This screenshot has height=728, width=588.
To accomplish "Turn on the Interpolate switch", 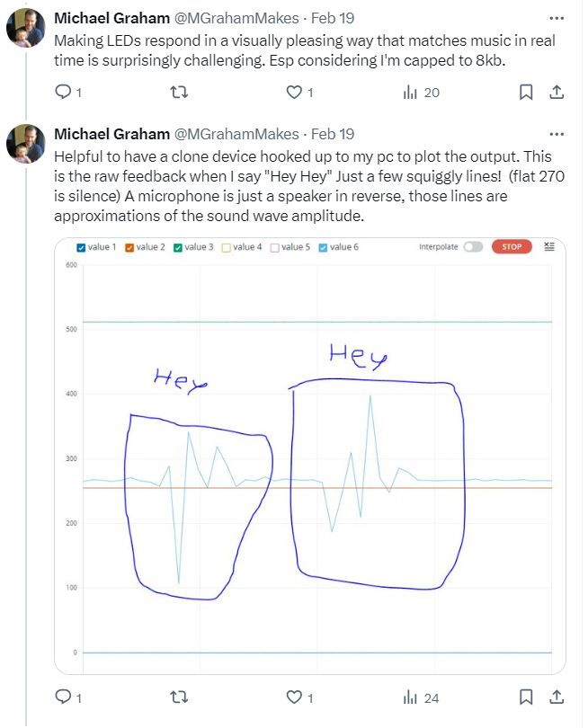I will [x=472, y=247].
